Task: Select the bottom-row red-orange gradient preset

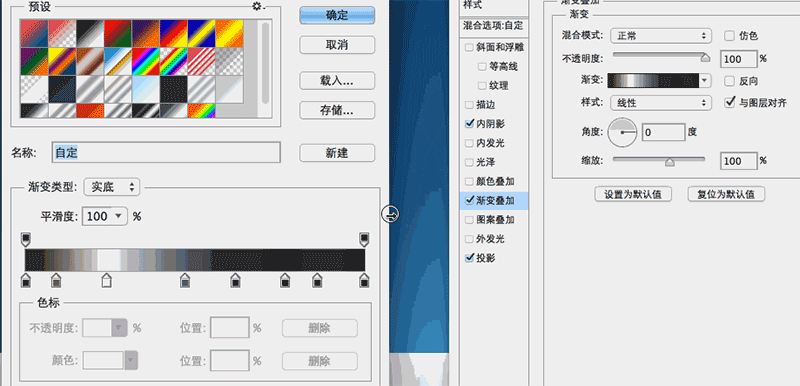Action: (90, 111)
